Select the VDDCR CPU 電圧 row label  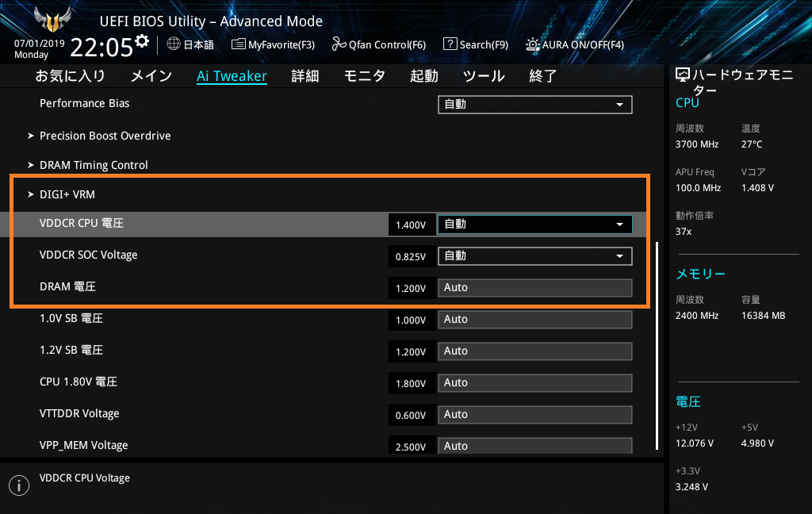click(x=82, y=224)
